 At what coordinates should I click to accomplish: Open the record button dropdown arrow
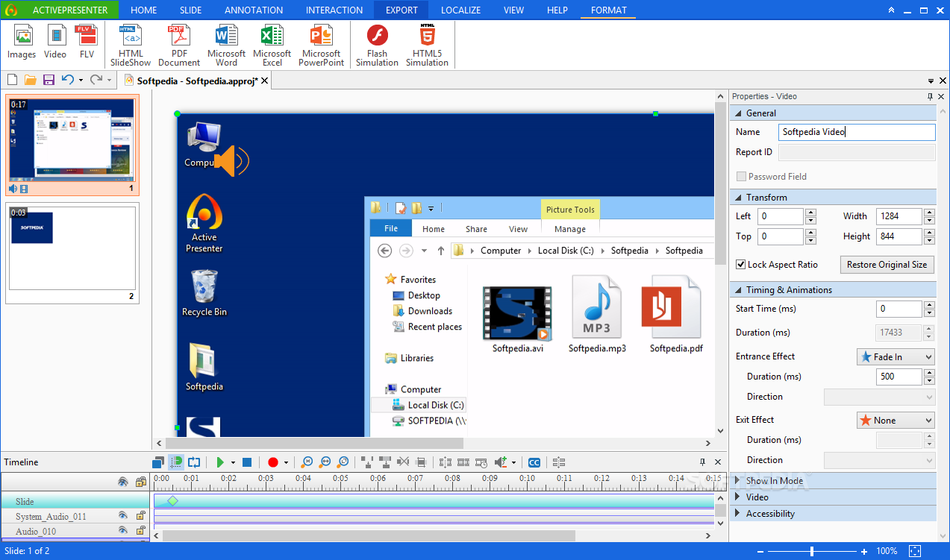click(286, 463)
